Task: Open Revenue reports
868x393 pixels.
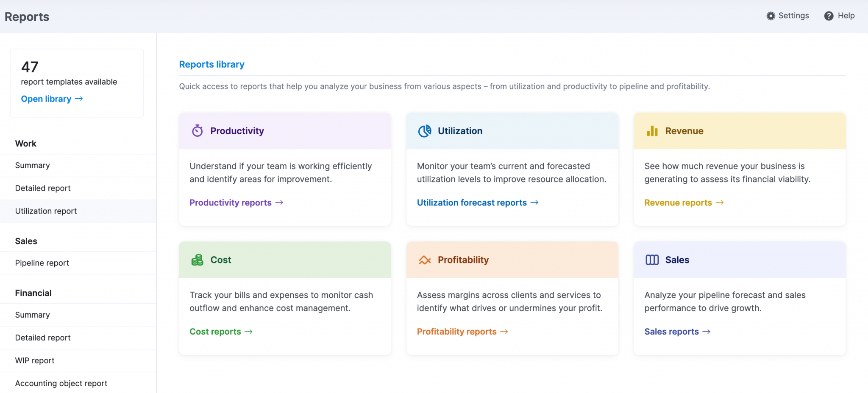Action: [678, 202]
